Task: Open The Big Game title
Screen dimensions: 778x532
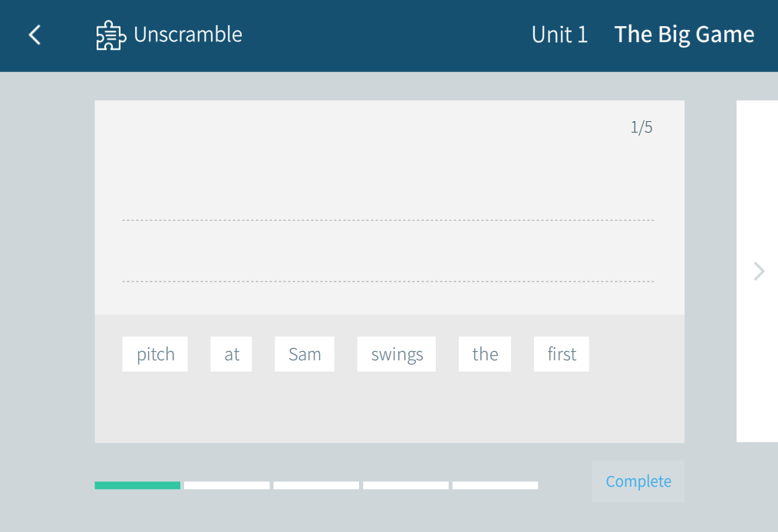Action: click(x=684, y=34)
